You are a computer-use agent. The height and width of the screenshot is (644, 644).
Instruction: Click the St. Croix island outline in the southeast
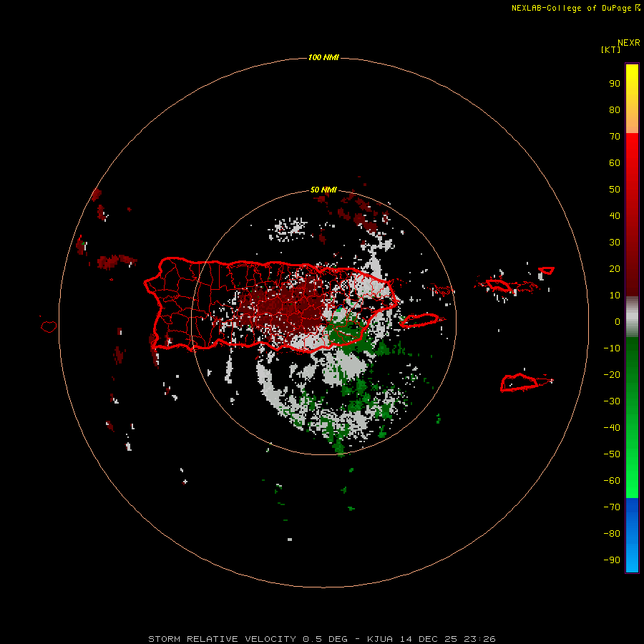tap(519, 383)
